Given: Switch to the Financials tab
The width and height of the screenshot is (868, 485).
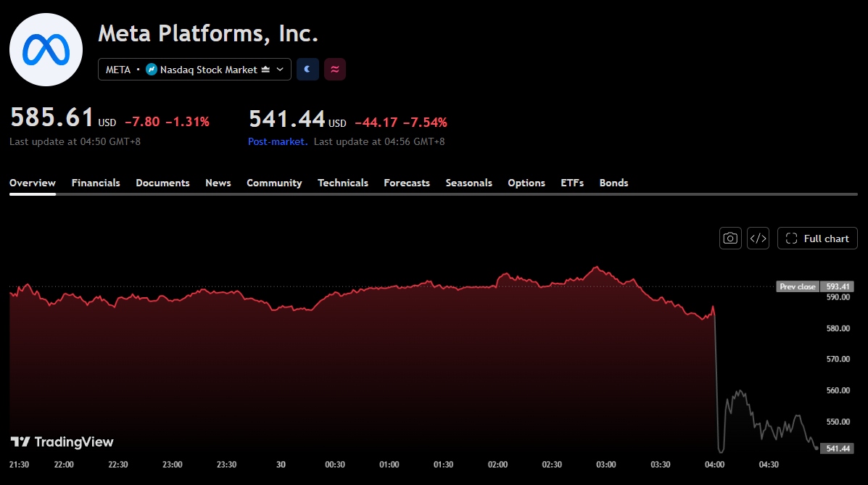Looking at the screenshot, I should click(x=96, y=183).
